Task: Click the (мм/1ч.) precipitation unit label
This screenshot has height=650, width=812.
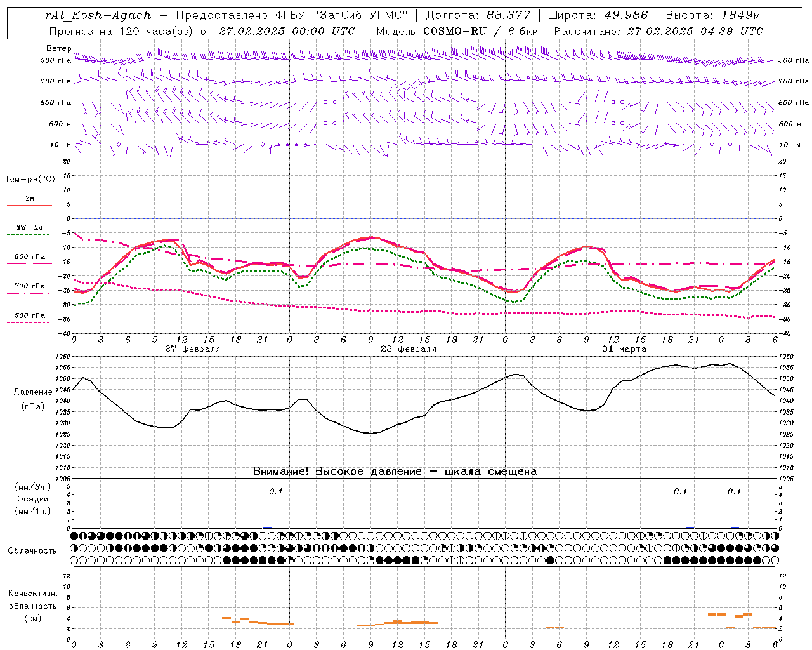Action: point(33,511)
